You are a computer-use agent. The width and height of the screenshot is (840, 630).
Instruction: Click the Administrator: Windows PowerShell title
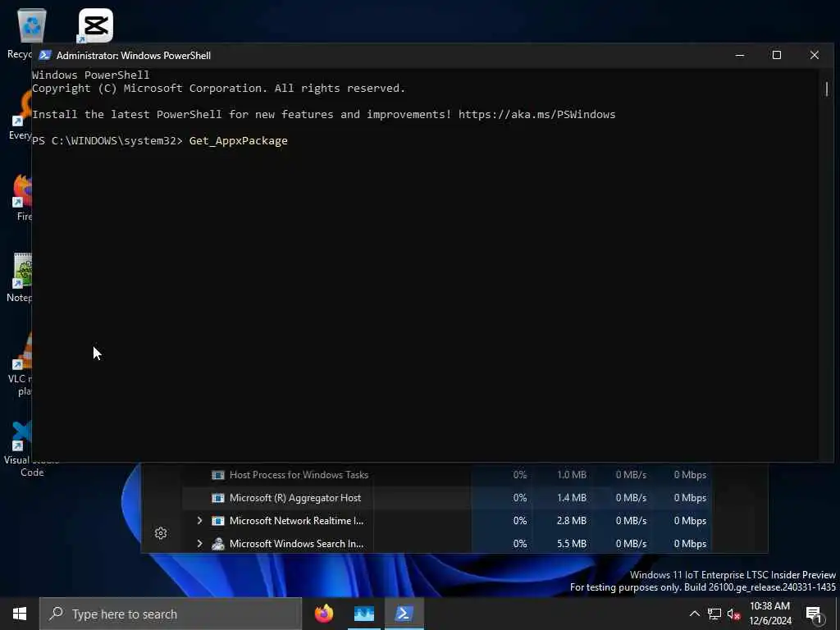click(134, 55)
